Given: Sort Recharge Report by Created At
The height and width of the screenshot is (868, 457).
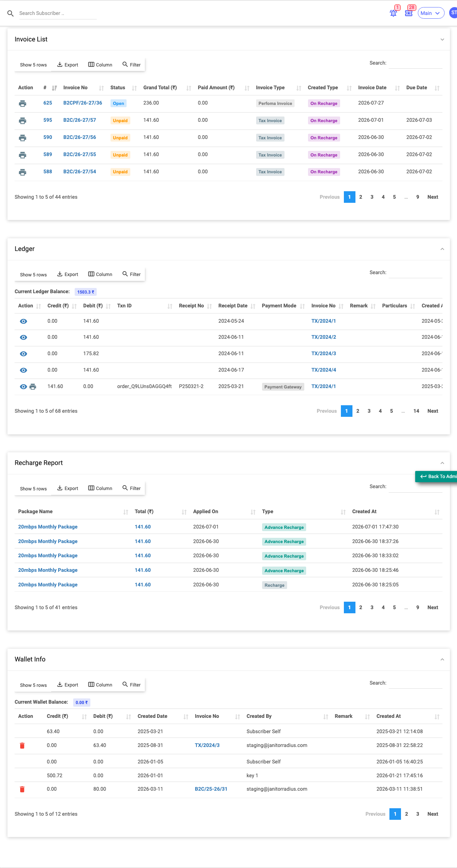Looking at the screenshot, I should coord(437,512).
